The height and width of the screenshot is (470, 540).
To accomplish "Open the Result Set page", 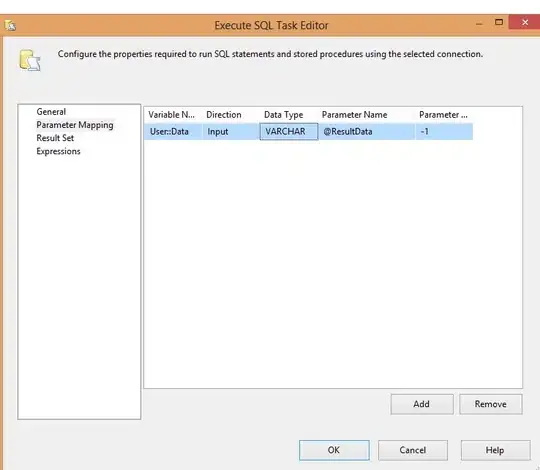I will coord(55,138).
